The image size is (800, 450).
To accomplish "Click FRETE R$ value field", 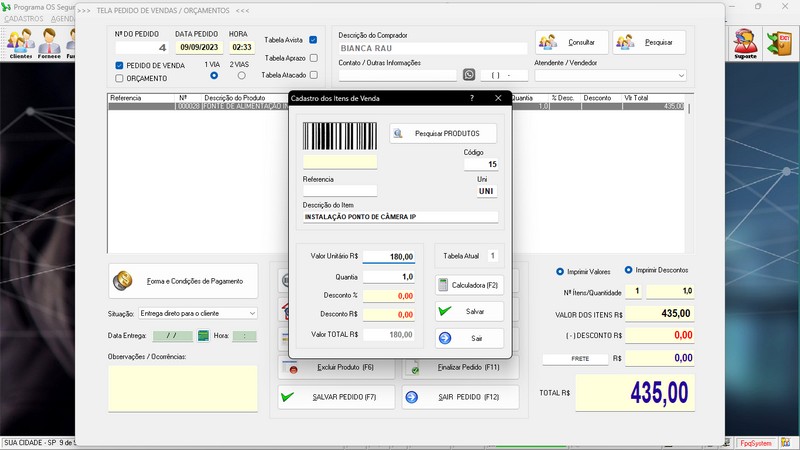I will pos(660,358).
